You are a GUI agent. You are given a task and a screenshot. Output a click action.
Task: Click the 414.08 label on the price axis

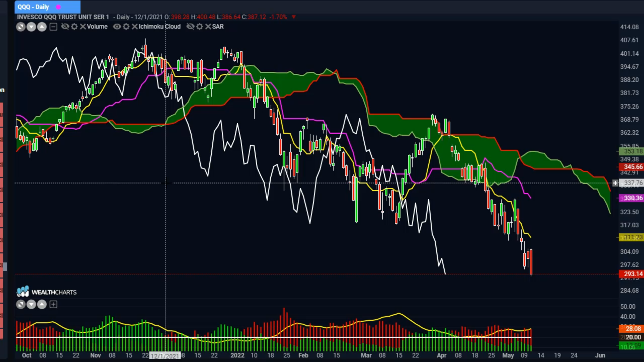point(629,27)
